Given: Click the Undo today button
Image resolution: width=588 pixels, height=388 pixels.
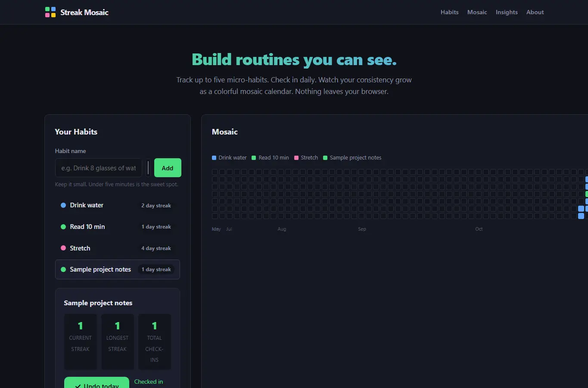Looking at the screenshot, I should point(96,383).
